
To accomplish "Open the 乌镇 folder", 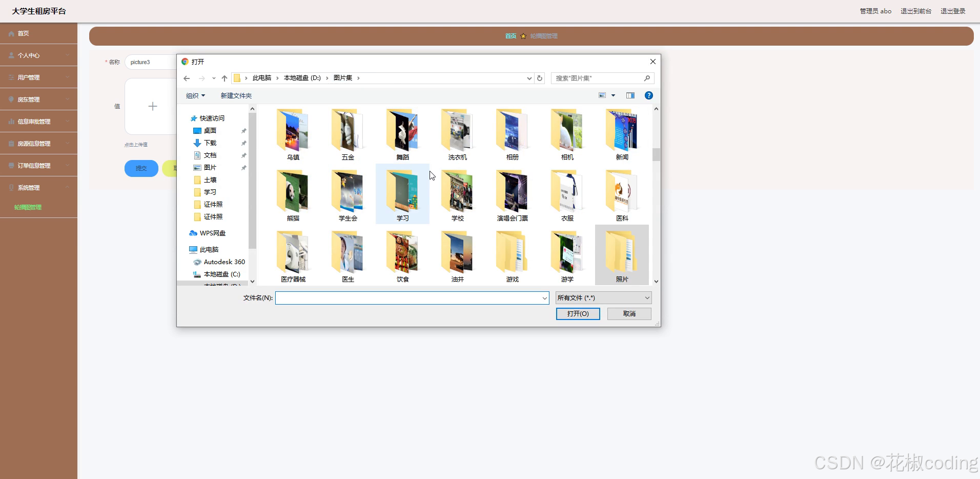I will 293,134.
